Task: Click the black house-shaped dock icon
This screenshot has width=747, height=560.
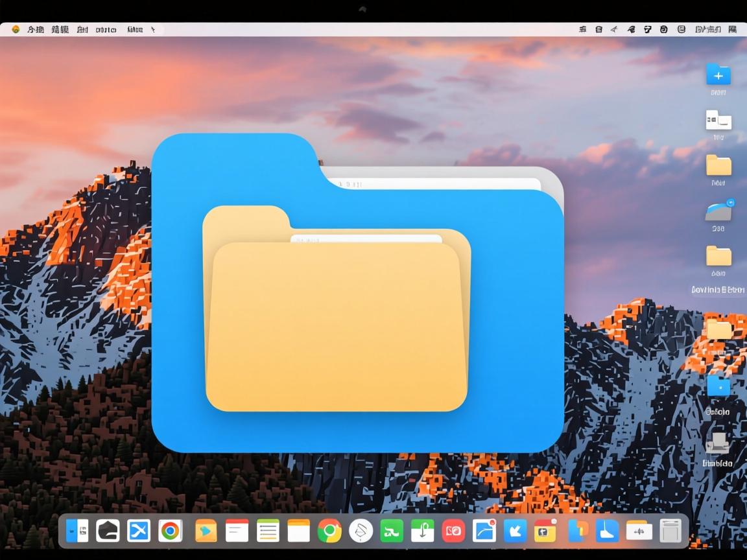Action: click(108, 531)
